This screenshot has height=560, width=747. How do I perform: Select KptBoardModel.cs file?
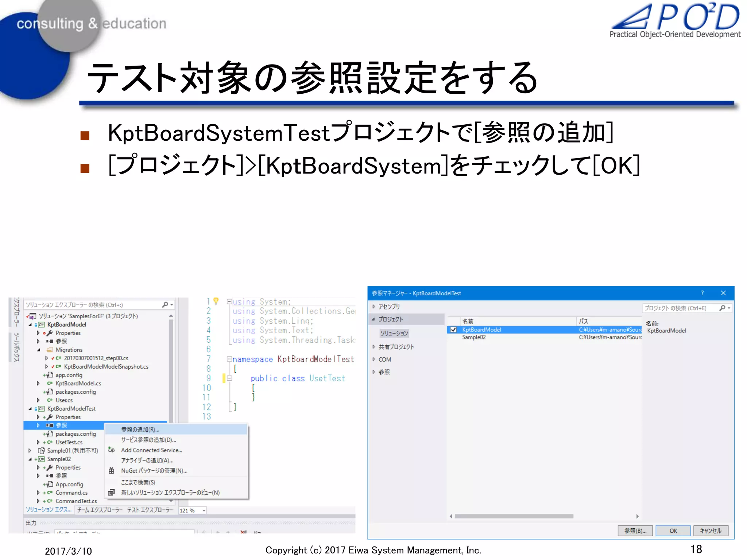coord(78,383)
